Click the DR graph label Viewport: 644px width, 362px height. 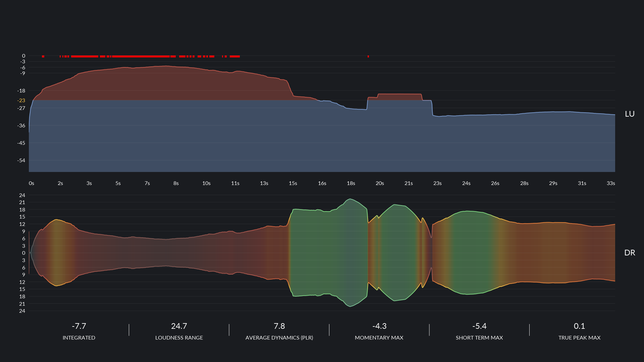630,253
